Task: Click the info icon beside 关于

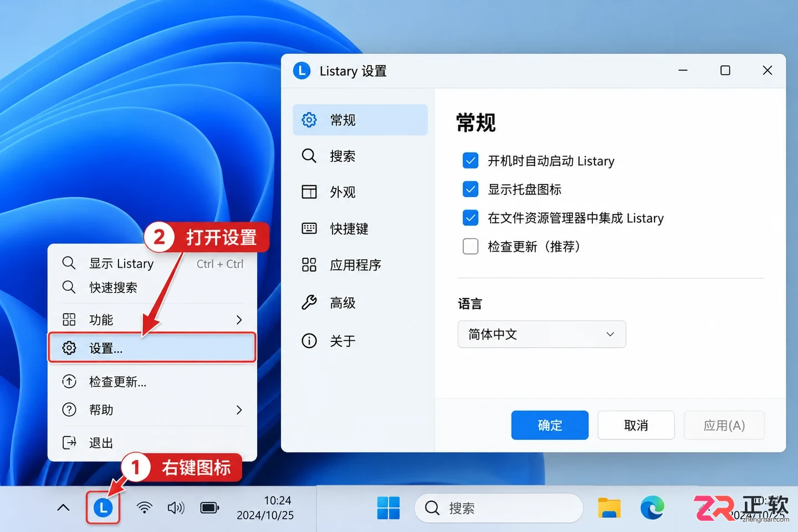Action: pos(309,340)
